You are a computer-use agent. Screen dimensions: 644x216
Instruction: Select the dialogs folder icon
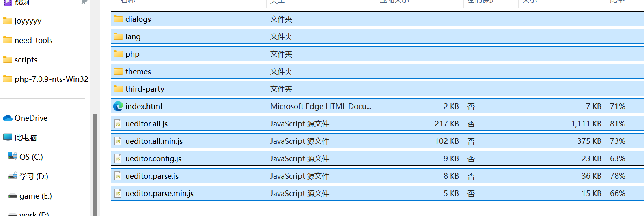(118, 19)
